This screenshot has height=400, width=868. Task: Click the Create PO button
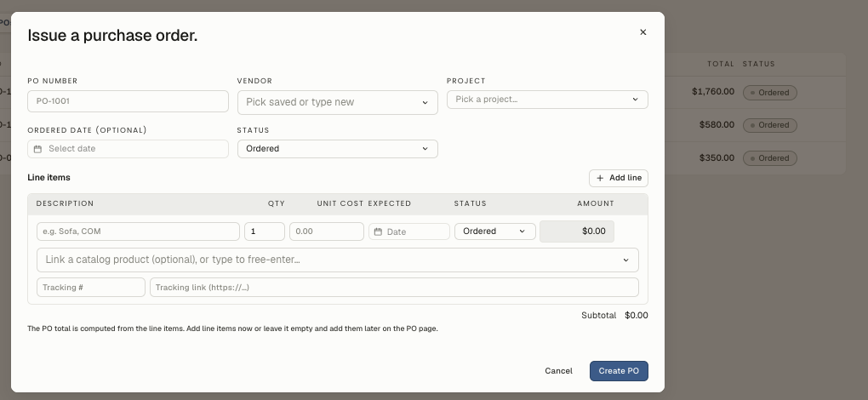[619, 371]
